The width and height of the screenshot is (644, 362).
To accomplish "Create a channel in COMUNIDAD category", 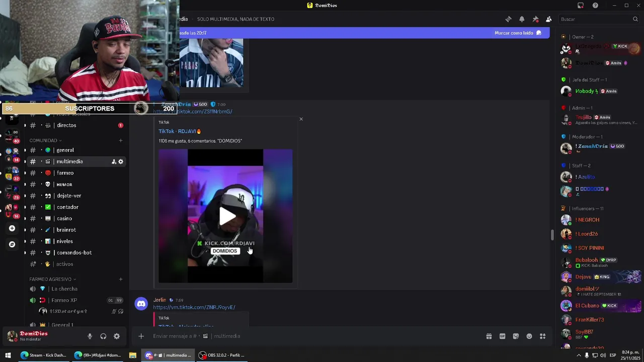I will [121, 140].
